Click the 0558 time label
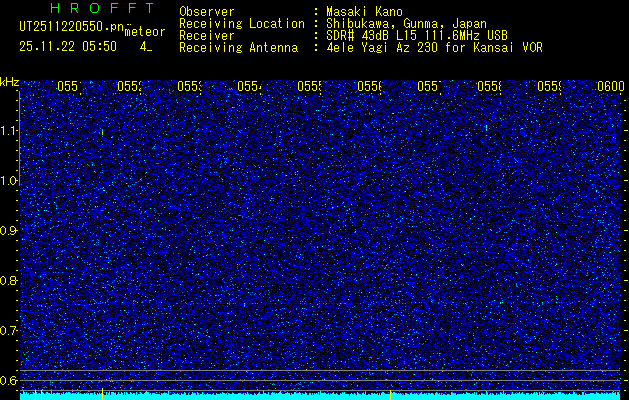This screenshot has height=400, width=629. point(489,86)
